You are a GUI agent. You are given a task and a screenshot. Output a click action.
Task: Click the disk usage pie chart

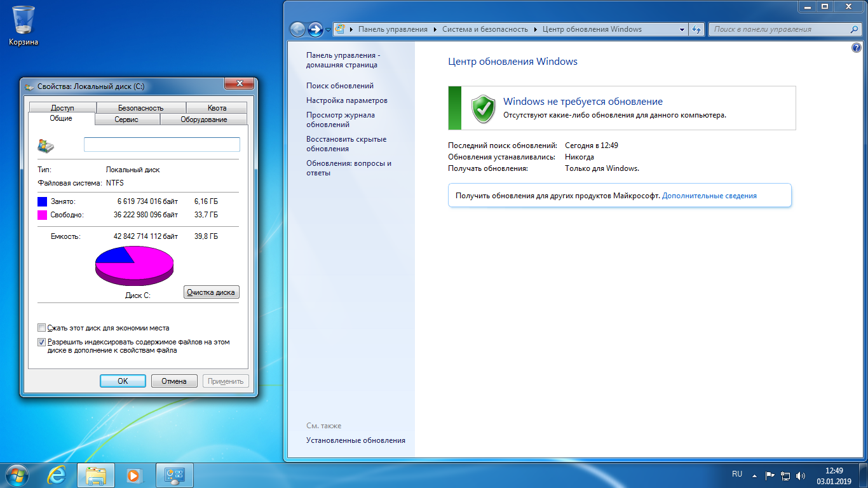[x=134, y=266]
